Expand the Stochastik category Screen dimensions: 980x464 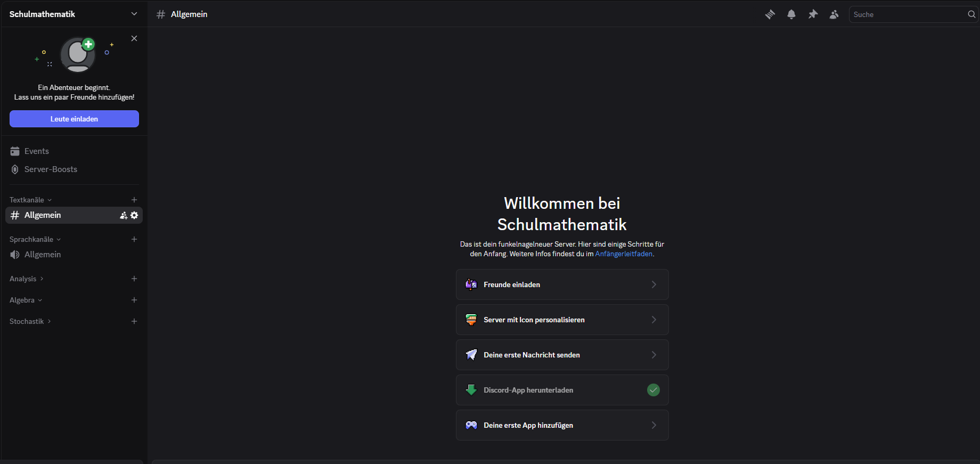(x=30, y=321)
